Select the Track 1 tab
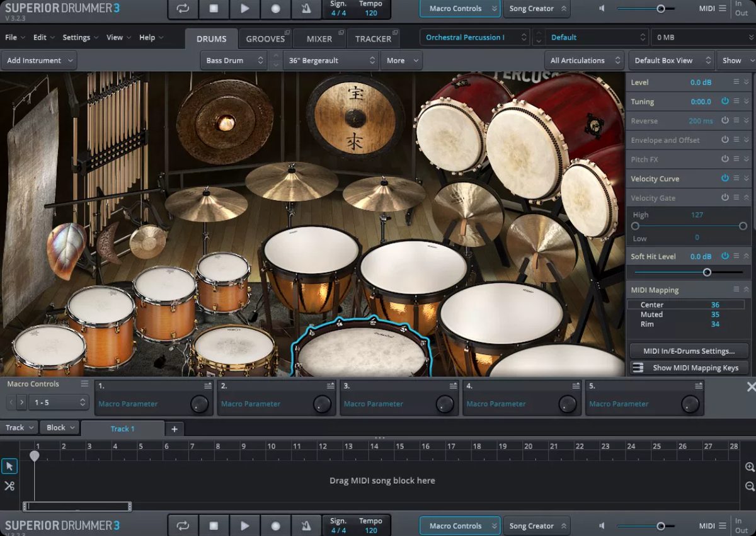The height and width of the screenshot is (536, 756). point(123,429)
